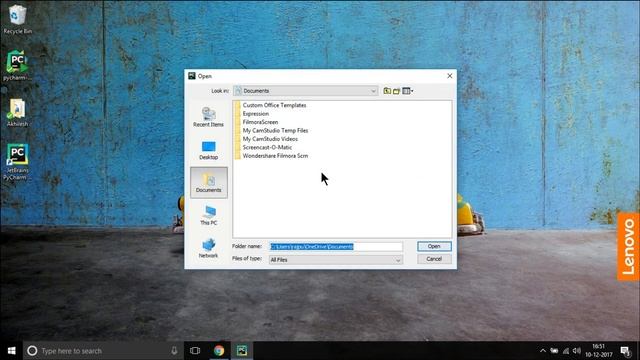The height and width of the screenshot is (360, 640).
Task: Open Google Chrome from the taskbar
Action: [219, 351]
